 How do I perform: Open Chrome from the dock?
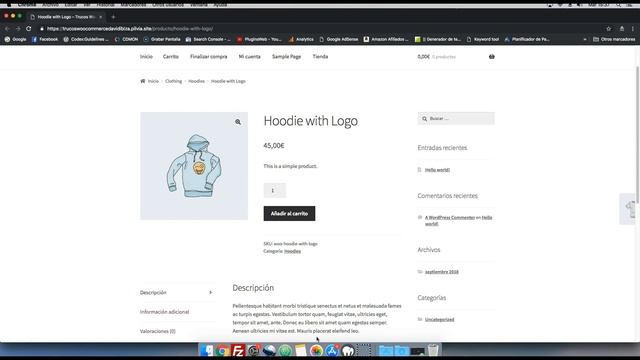coord(222,351)
